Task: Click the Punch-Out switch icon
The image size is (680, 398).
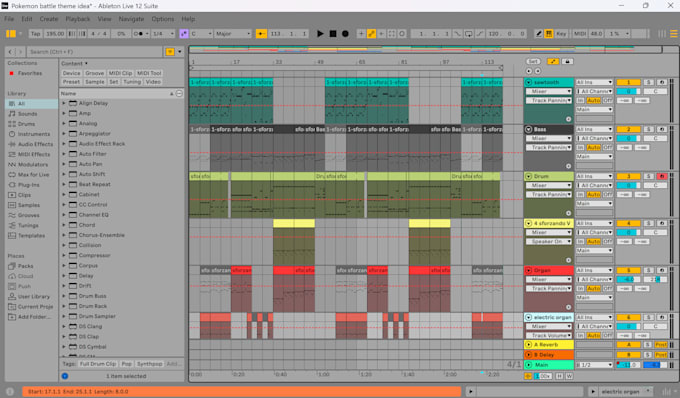Action: pos(479,33)
